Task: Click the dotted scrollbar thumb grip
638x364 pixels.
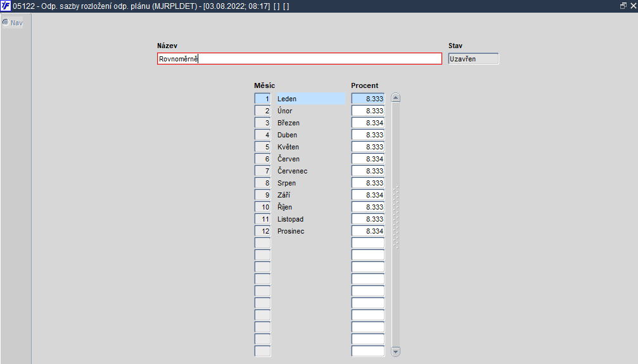Action: point(395,217)
